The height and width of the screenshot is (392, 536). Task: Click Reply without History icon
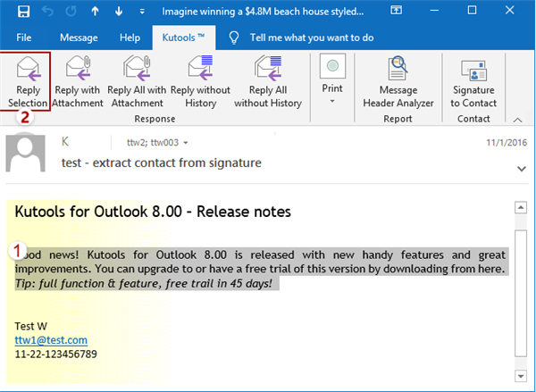198,69
